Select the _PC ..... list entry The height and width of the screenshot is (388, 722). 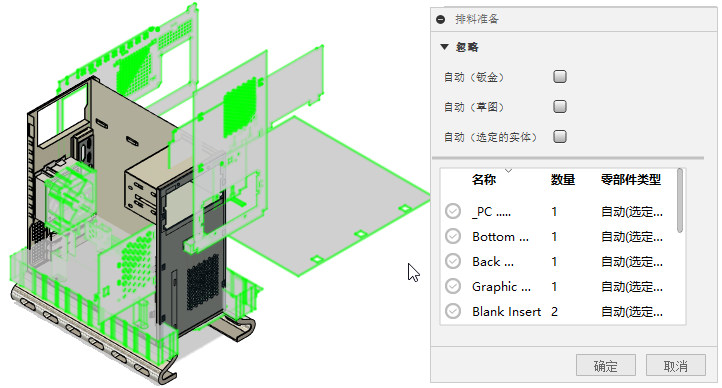[x=492, y=212]
